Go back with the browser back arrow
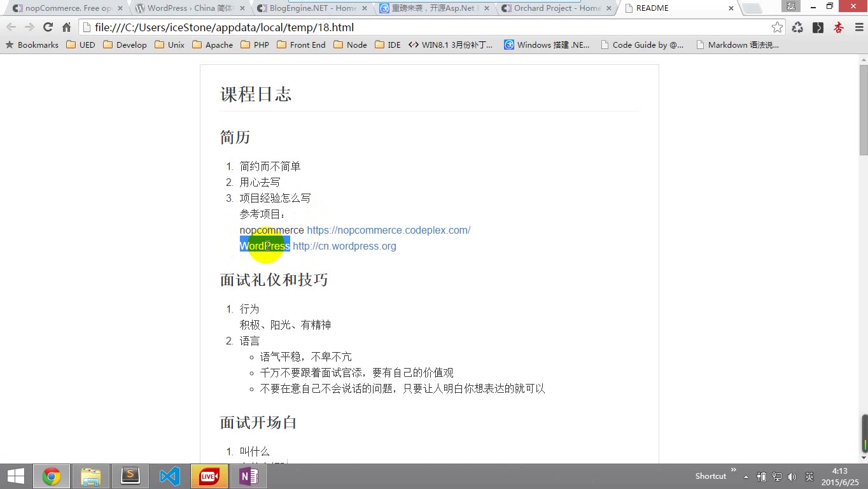This screenshot has height=489, width=868. coord(11,27)
